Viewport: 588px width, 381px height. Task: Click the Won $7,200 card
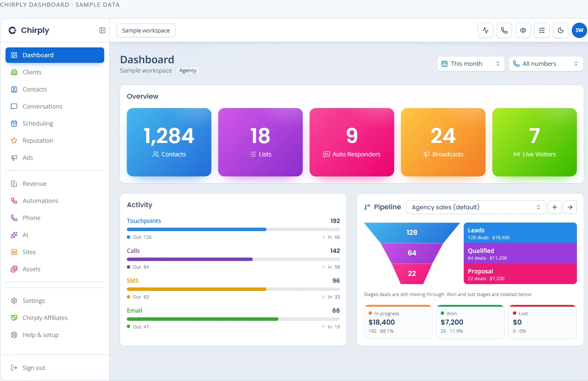pos(470,322)
